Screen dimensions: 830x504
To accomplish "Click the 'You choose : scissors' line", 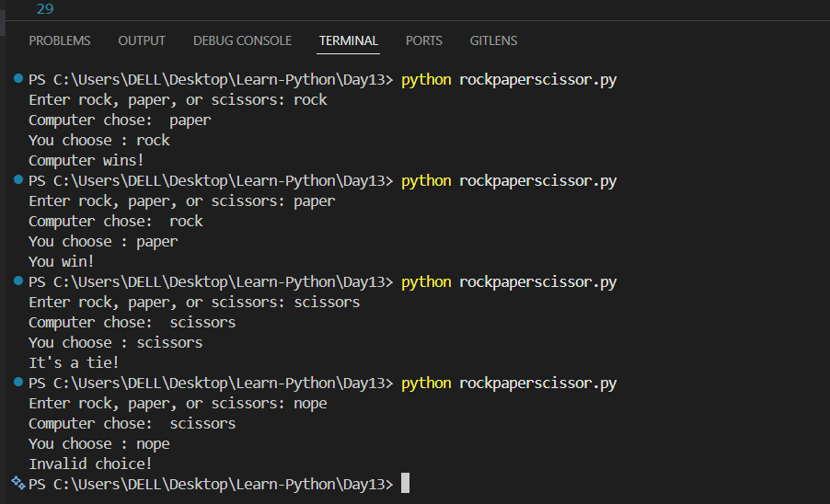I will click(115, 343).
